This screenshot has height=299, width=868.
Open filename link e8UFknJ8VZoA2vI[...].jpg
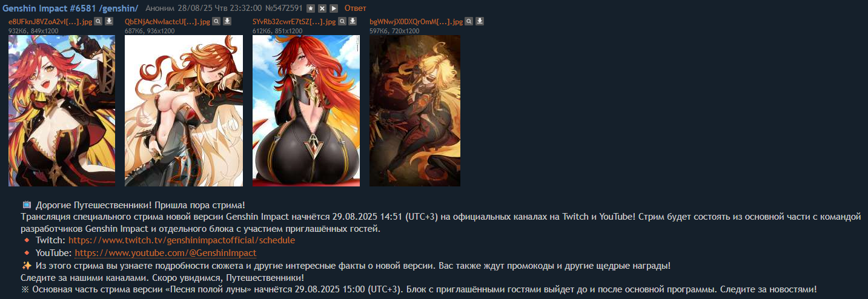50,21
